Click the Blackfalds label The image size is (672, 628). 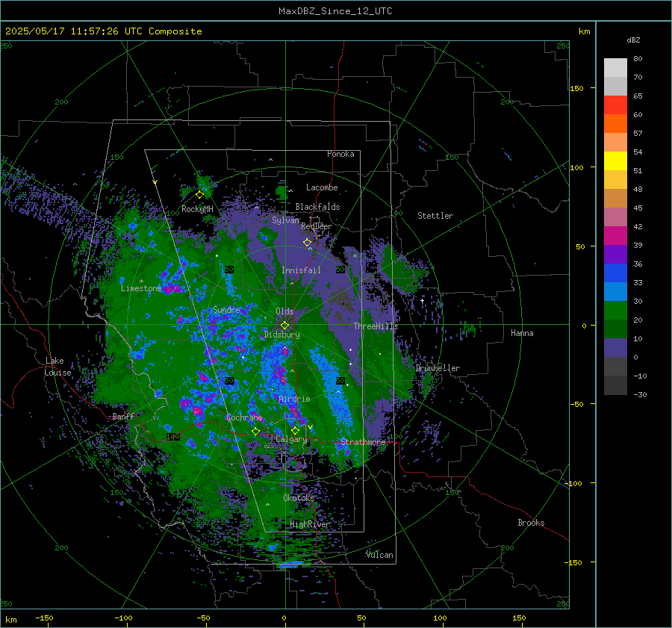317,207
